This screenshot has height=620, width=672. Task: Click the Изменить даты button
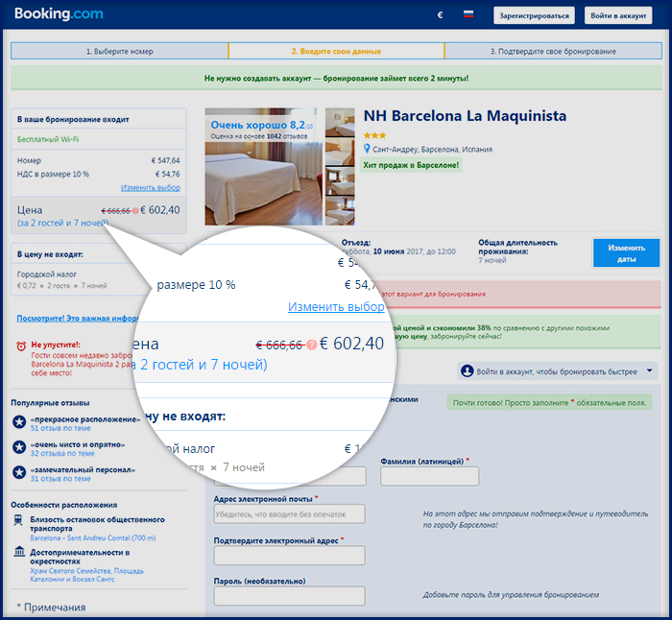(x=626, y=253)
